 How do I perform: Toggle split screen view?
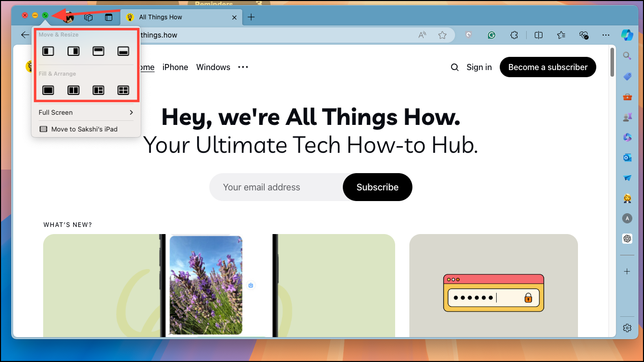click(x=539, y=35)
